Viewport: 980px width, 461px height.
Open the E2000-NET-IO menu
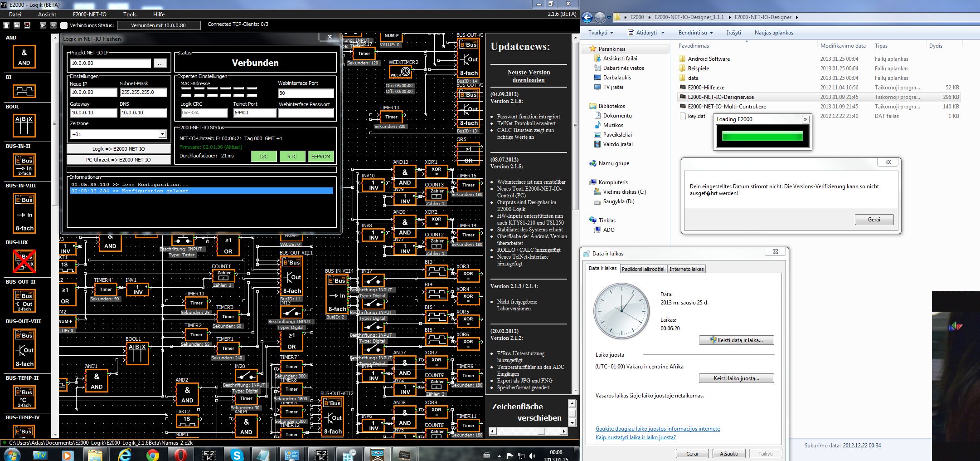[x=89, y=15]
